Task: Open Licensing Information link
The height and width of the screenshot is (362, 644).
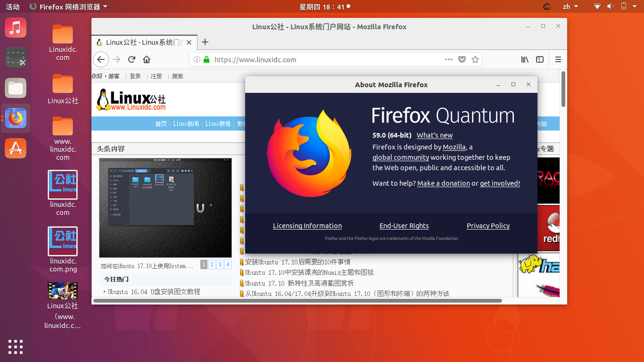Action: 307,226
